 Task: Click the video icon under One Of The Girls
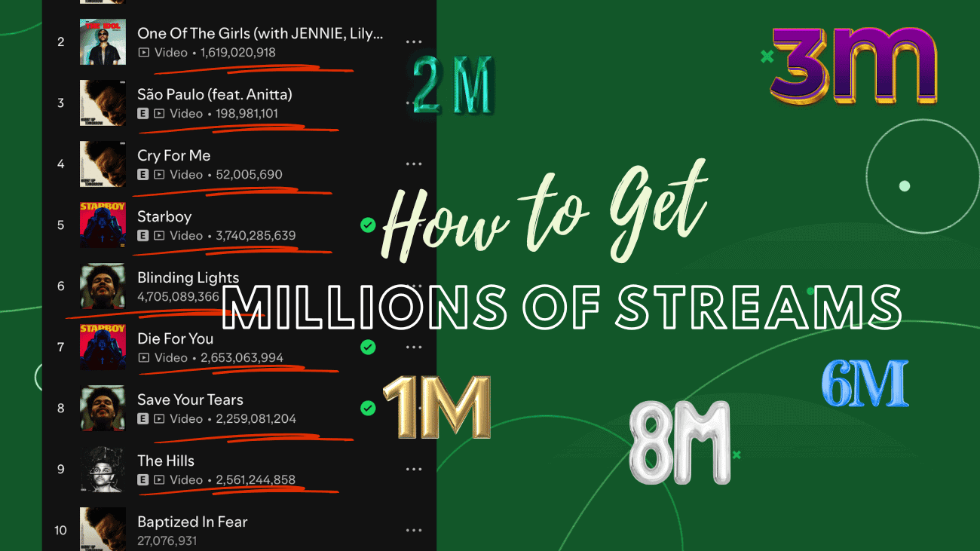[x=144, y=53]
